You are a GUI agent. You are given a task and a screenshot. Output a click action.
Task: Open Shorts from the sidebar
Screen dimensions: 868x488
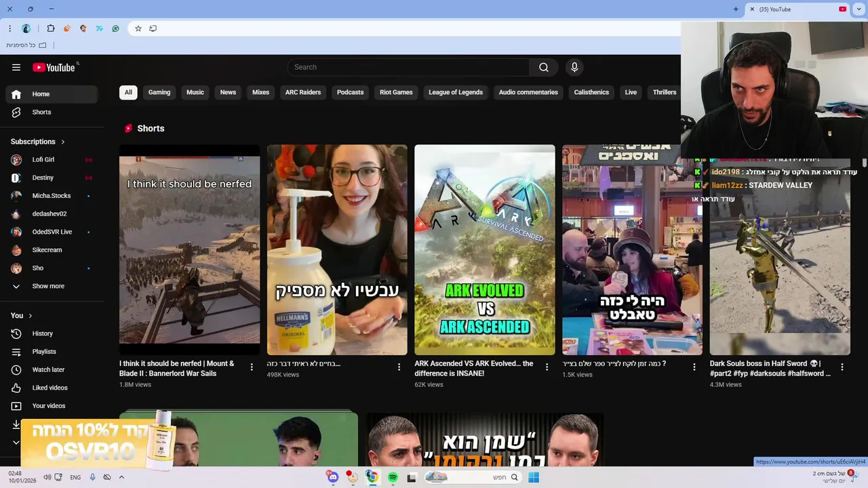52,112
